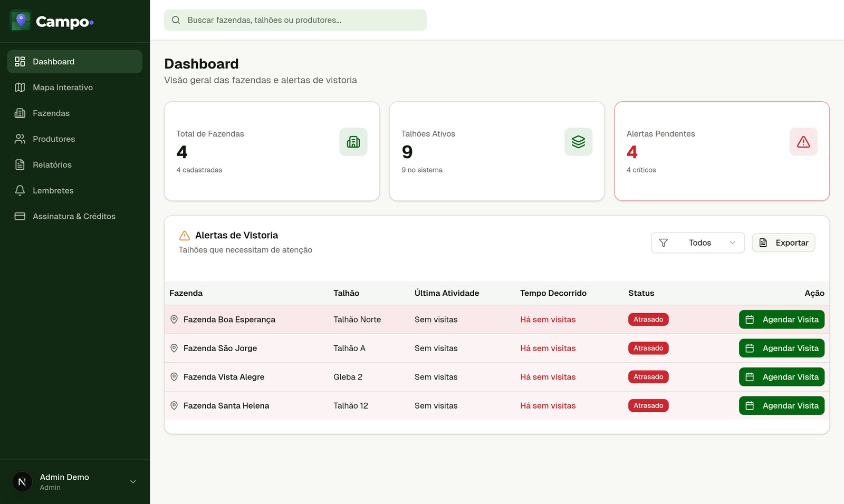Click the pin icon beside Fazenda Boa Esperança
844x504 pixels.
coord(174,319)
